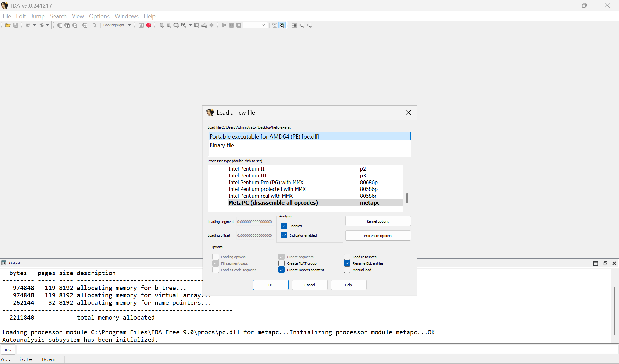
Task: Open the Lock highlight dropdown arrow
Action: (x=130, y=25)
